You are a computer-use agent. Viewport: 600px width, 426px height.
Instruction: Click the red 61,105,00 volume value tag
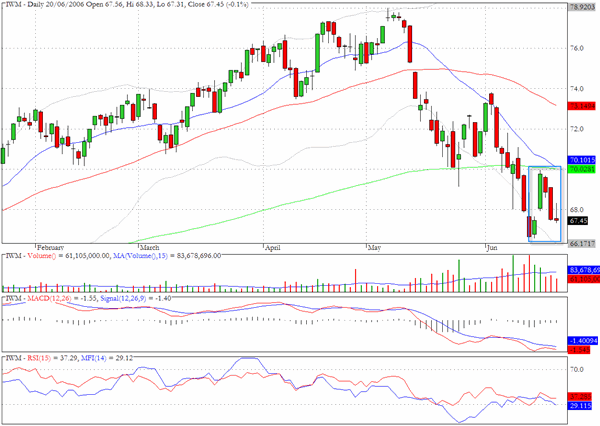pyautogui.click(x=584, y=279)
